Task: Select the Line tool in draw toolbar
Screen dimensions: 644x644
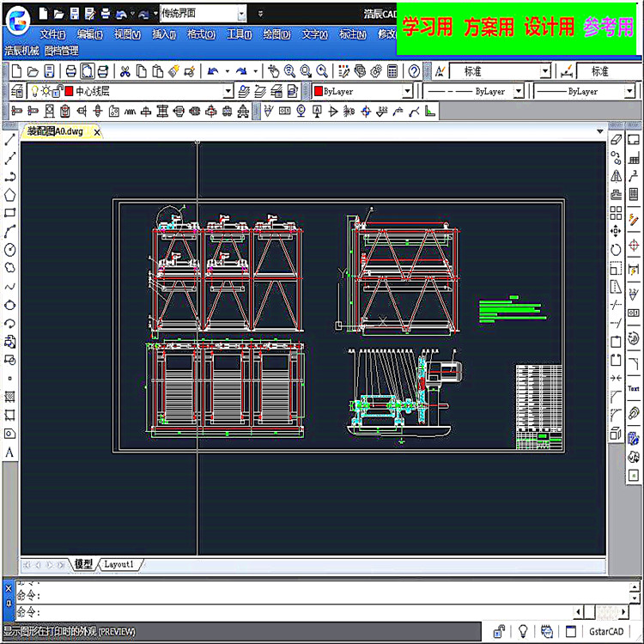Action: coord(9,140)
